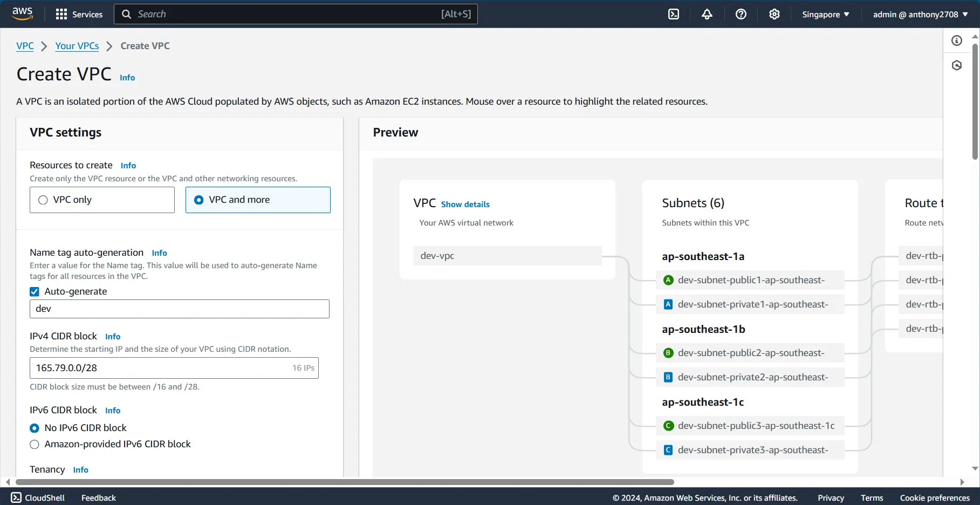Go to Your VPCs breadcrumb link
Viewport: 980px width, 505px height.
(77, 46)
